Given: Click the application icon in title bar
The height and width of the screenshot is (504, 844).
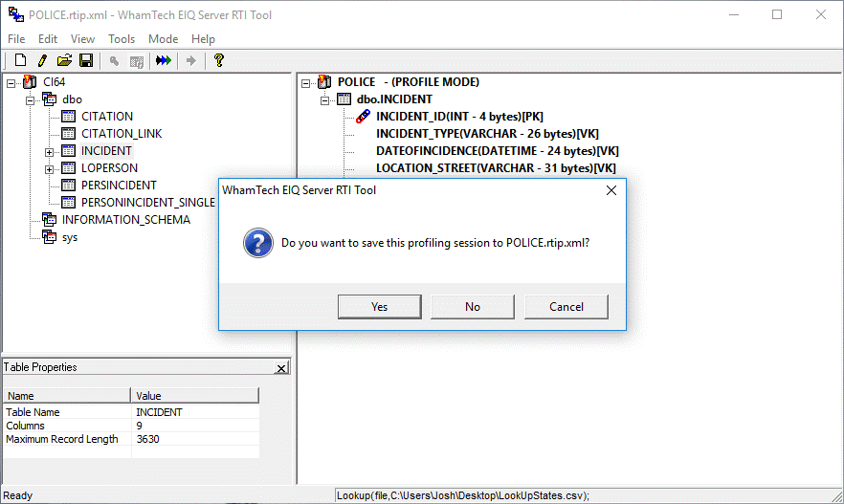Looking at the screenshot, I should (x=15, y=14).
